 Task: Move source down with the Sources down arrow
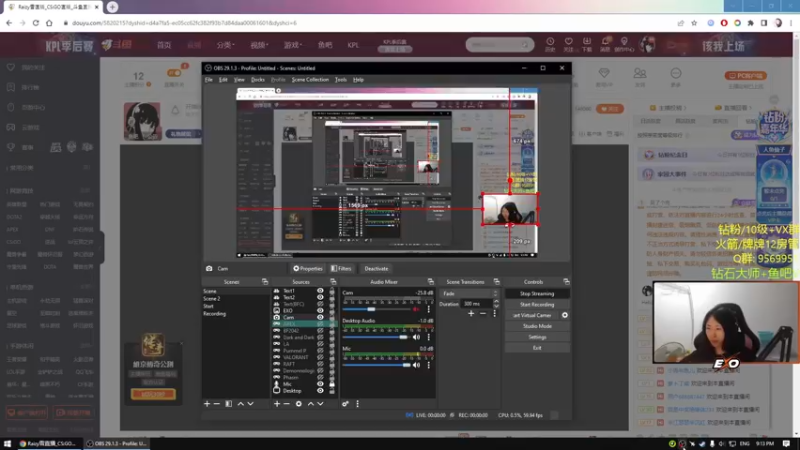coord(320,404)
